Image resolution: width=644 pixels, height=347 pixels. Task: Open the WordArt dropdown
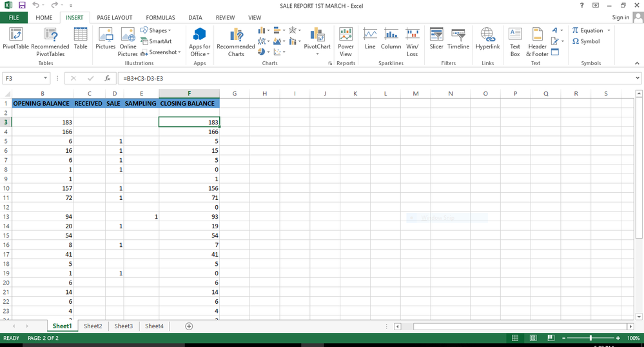coord(558,30)
